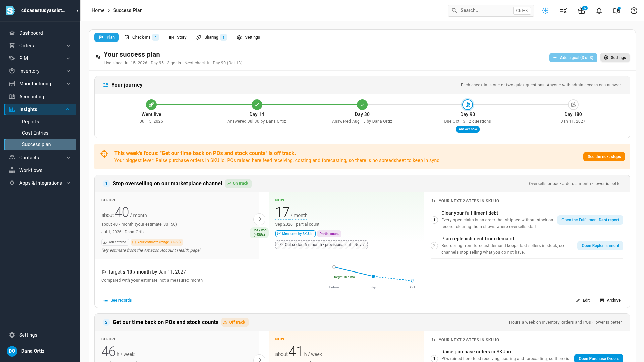Click Open Replenishment button
This screenshot has height=362, width=644.
point(600,246)
